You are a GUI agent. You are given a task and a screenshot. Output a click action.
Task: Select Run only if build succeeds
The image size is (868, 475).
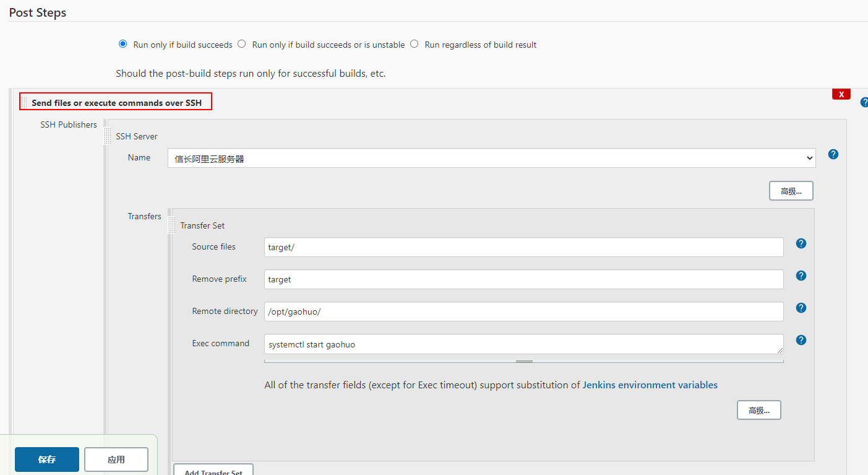[122, 44]
